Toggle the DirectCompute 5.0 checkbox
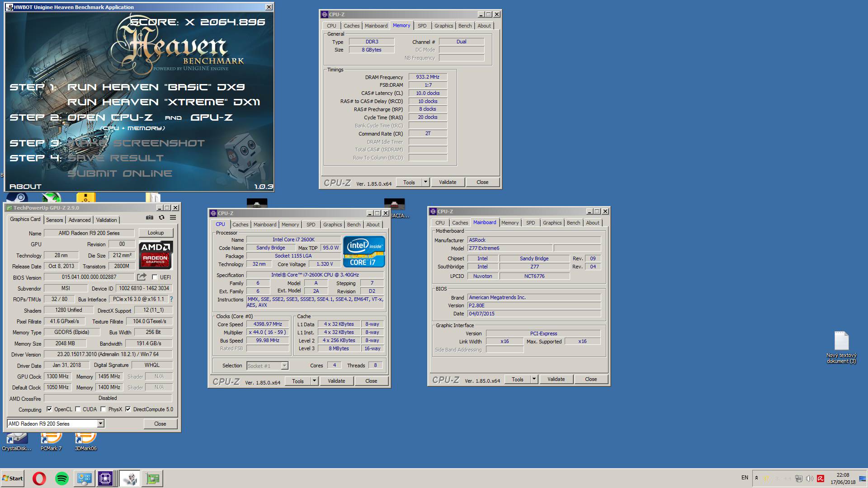The height and width of the screenshot is (488, 868). (x=128, y=409)
